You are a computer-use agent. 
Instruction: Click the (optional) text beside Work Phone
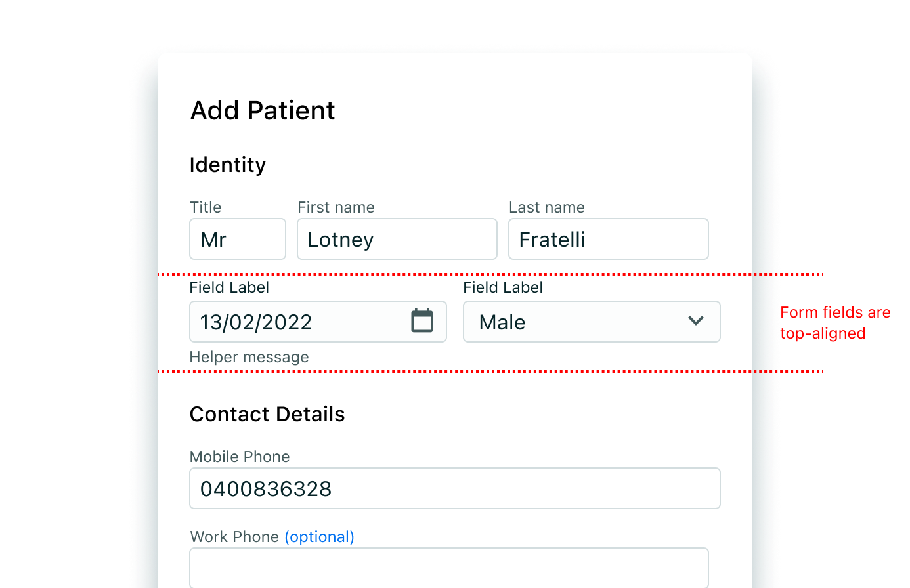[320, 537]
